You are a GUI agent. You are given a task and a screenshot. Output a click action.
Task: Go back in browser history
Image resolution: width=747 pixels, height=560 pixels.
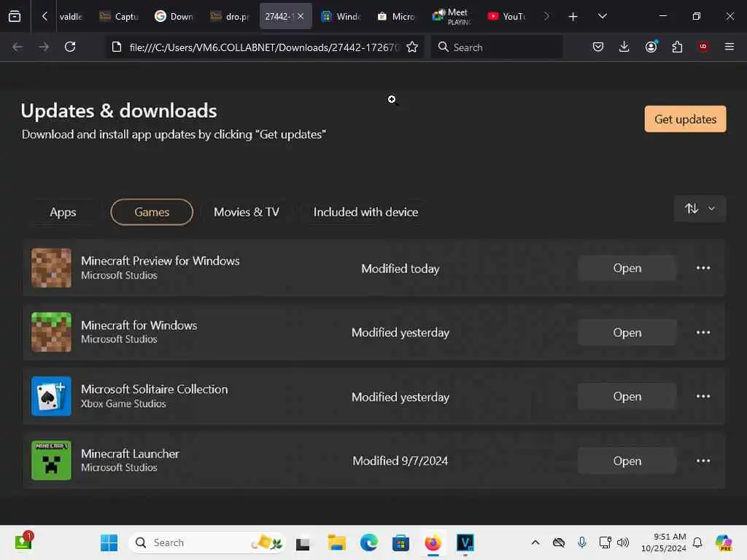tap(18, 47)
